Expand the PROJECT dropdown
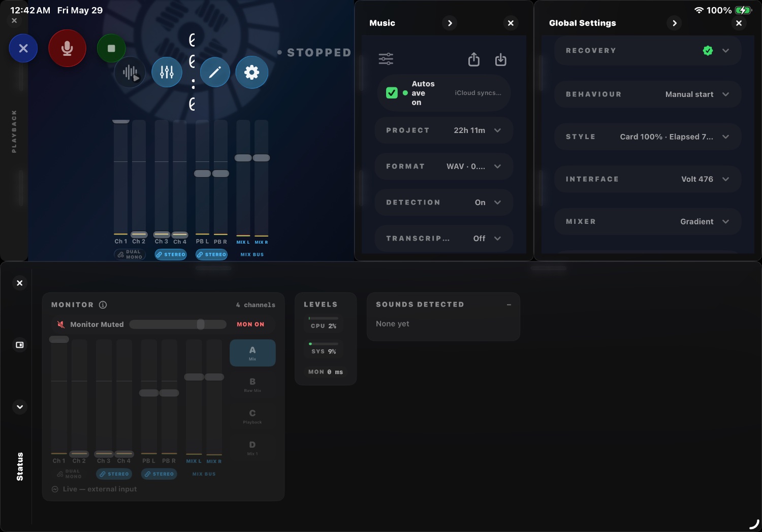The height and width of the screenshot is (532, 762). coord(443,130)
